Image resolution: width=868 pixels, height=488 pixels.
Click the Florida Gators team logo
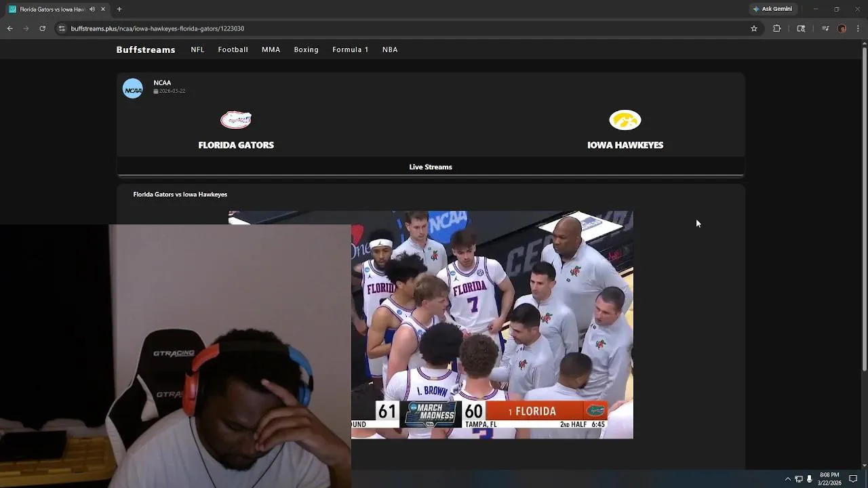[236, 120]
